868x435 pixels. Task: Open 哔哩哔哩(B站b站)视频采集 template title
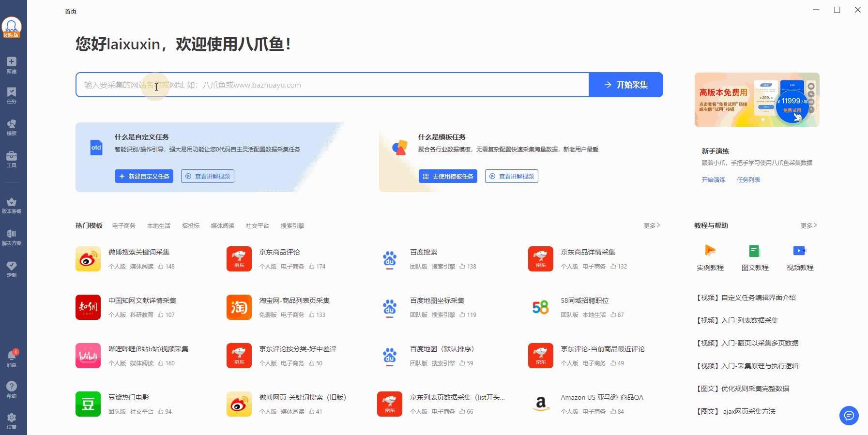pyautogui.click(x=148, y=349)
